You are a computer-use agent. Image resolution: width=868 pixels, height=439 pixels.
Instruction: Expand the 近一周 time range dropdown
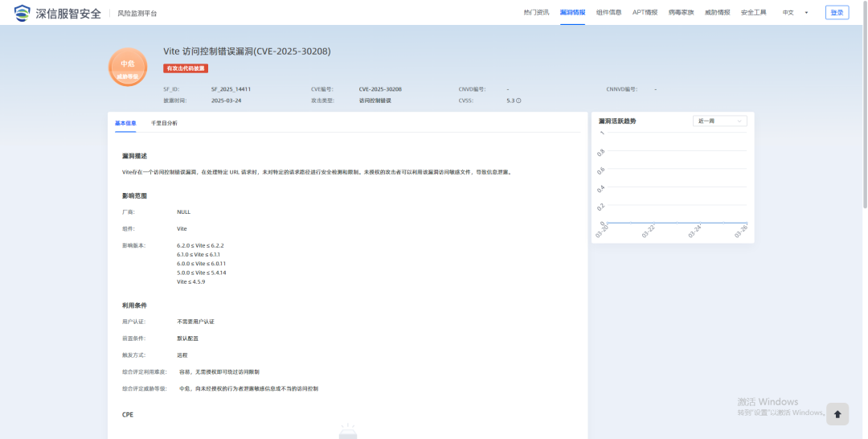[x=719, y=121]
